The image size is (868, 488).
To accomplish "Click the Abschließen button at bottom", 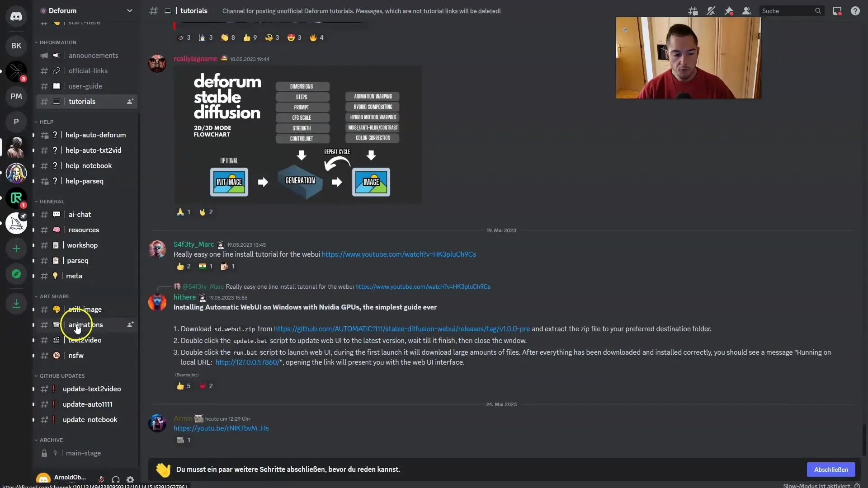I will click(831, 469).
